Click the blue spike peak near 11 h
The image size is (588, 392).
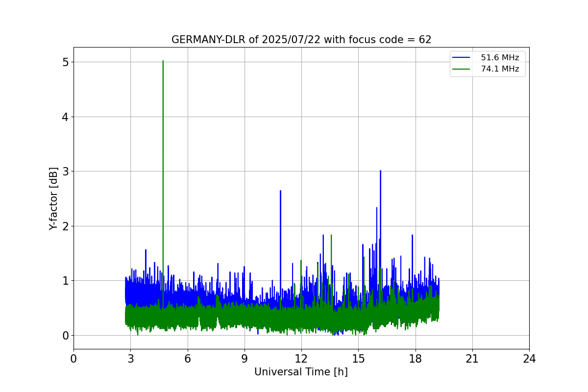coord(280,191)
